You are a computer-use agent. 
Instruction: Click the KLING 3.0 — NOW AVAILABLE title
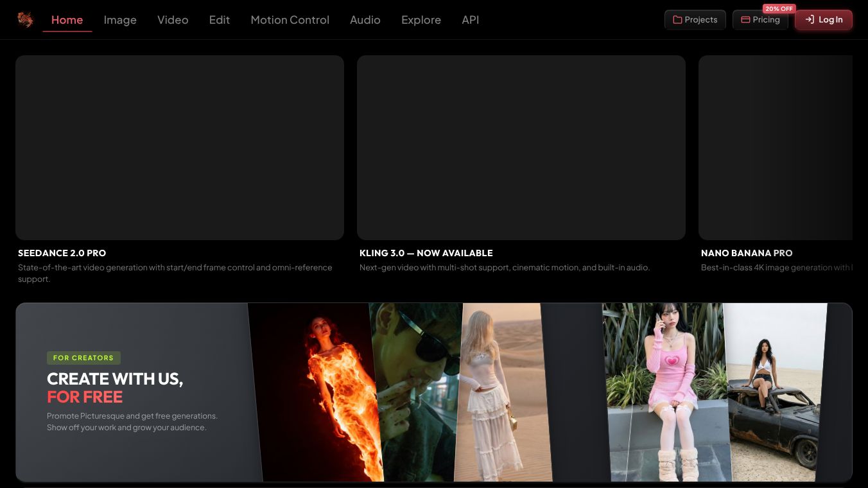tap(426, 253)
